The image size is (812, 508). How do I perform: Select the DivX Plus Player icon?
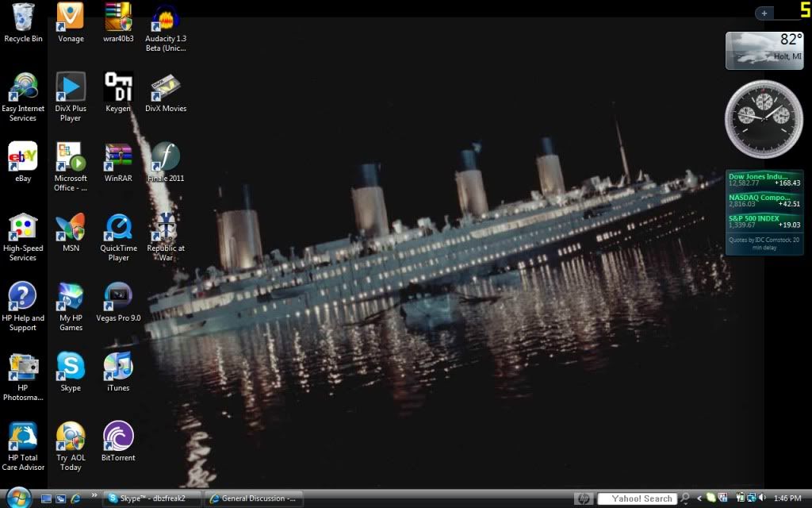(71, 87)
